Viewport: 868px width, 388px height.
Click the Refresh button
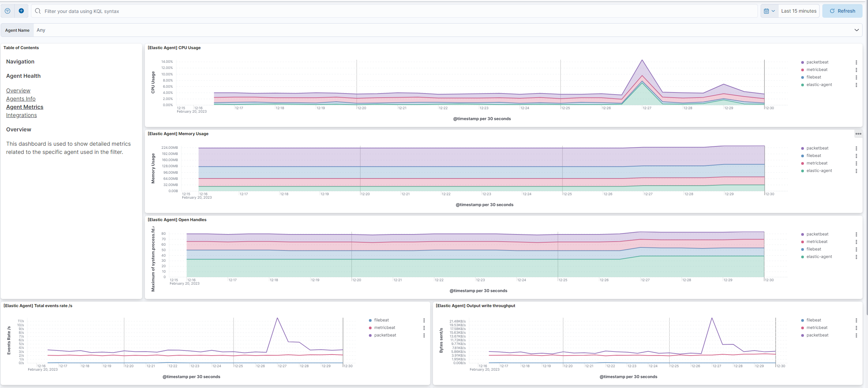(842, 11)
